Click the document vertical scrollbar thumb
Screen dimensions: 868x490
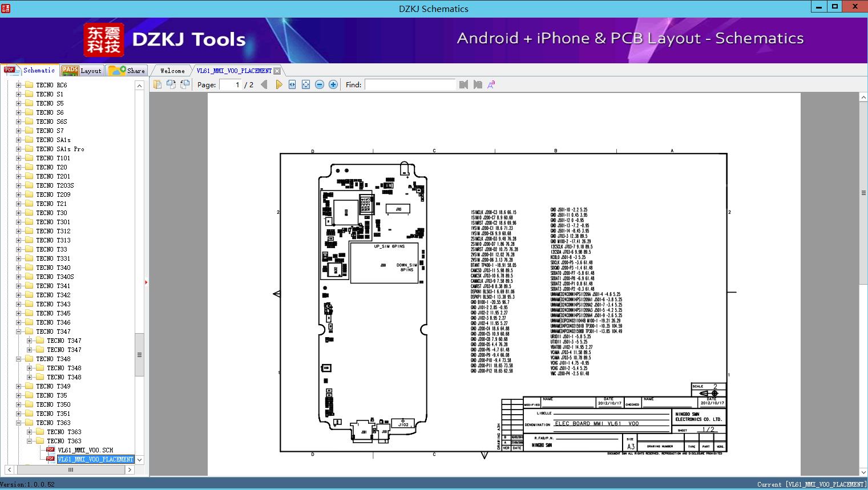(x=863, y=193)
